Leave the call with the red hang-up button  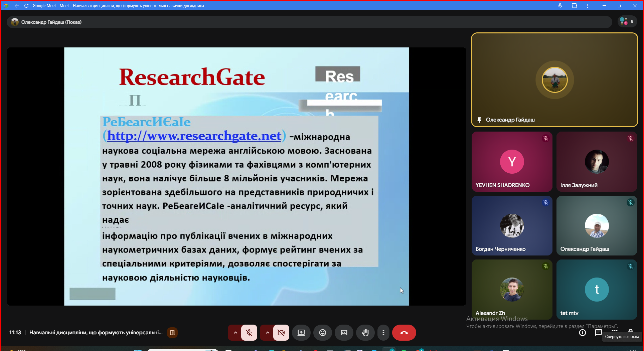point(404,333)
